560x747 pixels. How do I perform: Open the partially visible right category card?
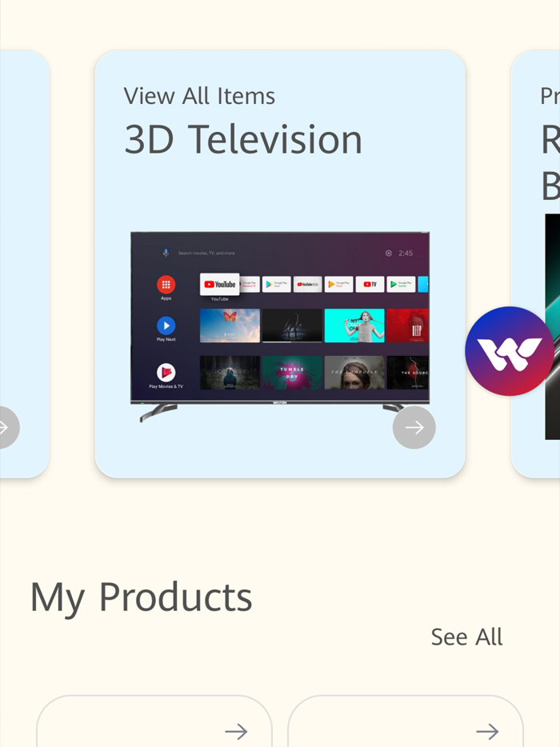coord(535,264)
